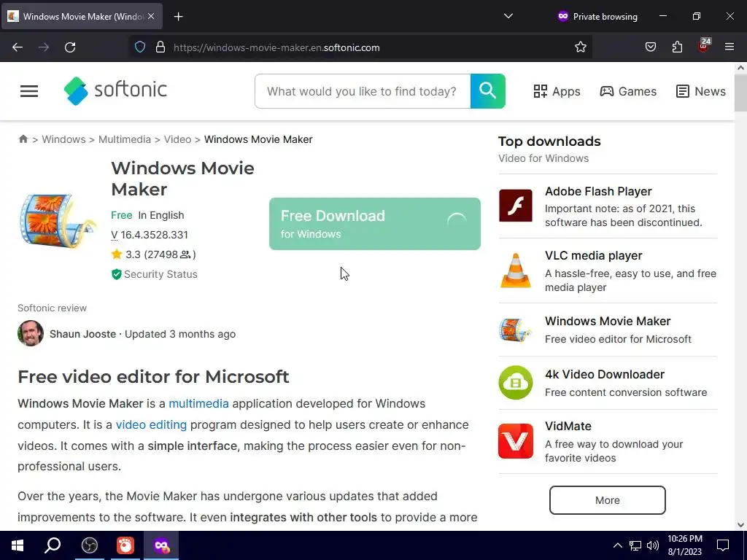Viewport: 747px width, 560px height.
Task: Click the Free Download for Windows button
Action: [375, 224]
